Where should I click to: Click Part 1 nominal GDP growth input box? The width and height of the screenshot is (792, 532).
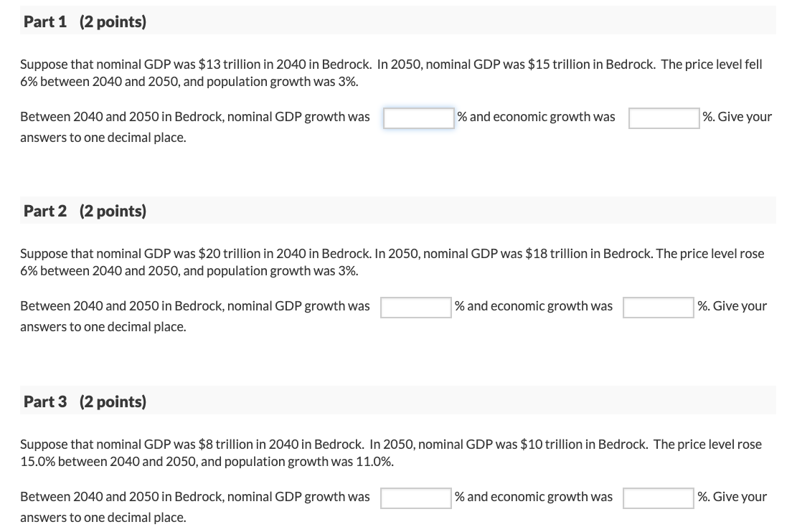tap(418, 118)
